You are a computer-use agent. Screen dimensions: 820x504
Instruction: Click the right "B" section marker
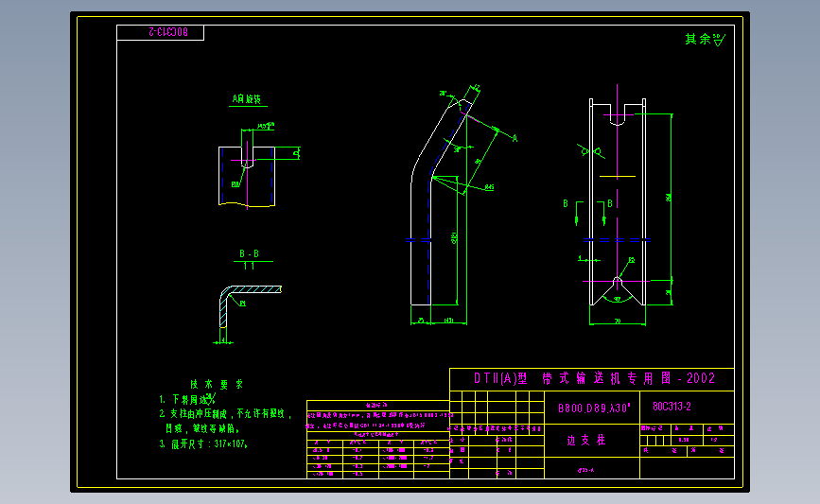pos(610,203)
